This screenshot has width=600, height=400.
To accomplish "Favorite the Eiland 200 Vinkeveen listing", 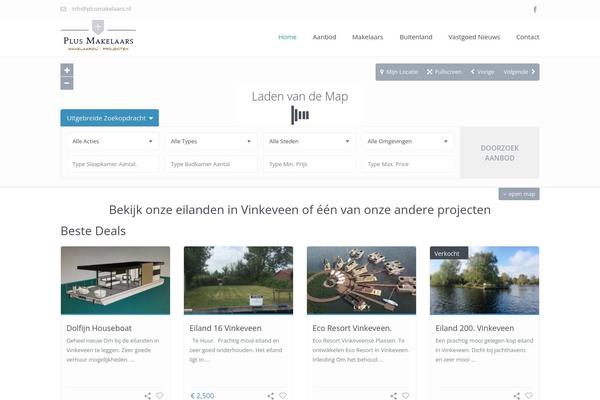I will pyautogui.click(x=529, y=396).
